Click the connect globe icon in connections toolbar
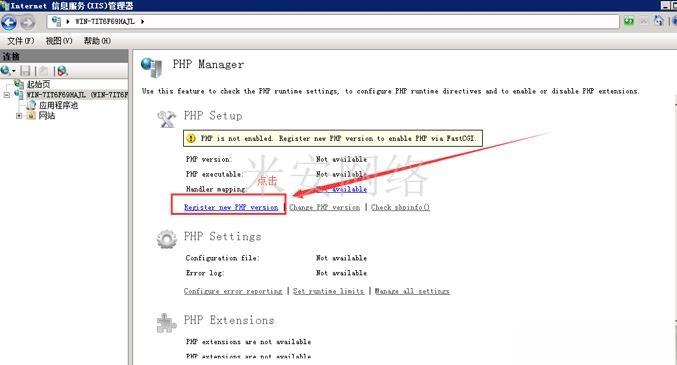677x365 pixels. click(x=5, y=70)
